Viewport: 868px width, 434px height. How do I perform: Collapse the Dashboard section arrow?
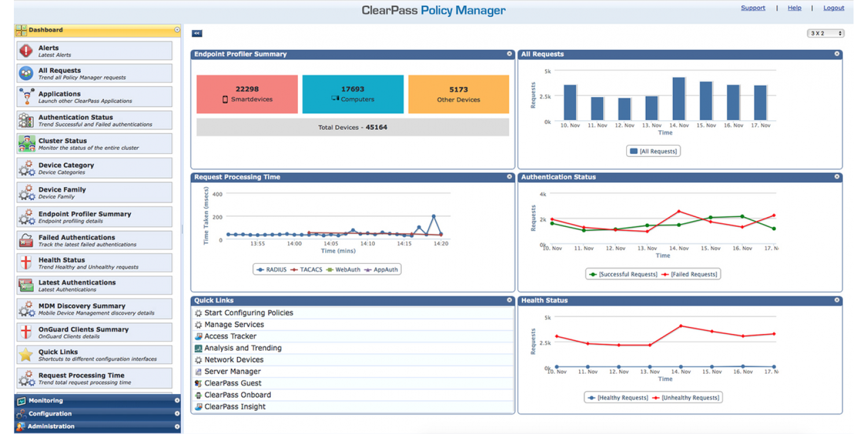coord(177,30)
